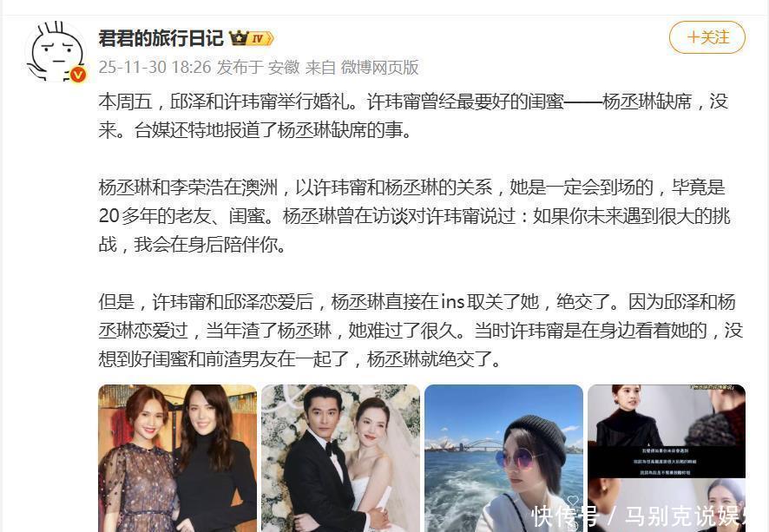Click the paragraph starting 杨丞琳和李荣浩在澳洲
The height and width of the screenshot is (532, 769).
click(x=414, y=216)
